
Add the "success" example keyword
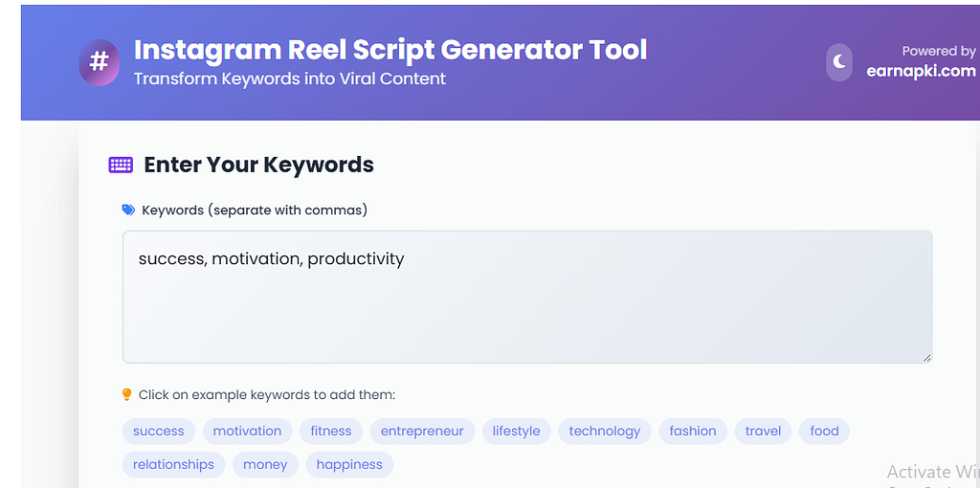point(159,431)
